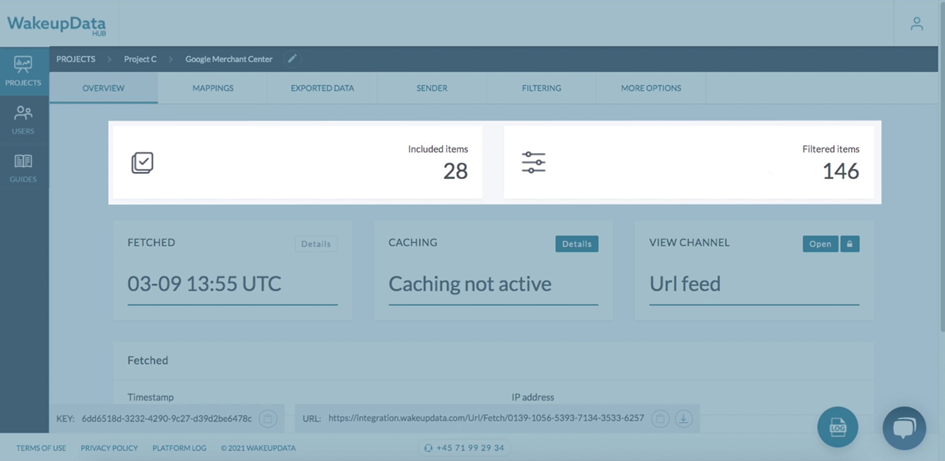
Task: Go to Users in the sidebar
Action: pyautogui.click(x=24, y=119)
